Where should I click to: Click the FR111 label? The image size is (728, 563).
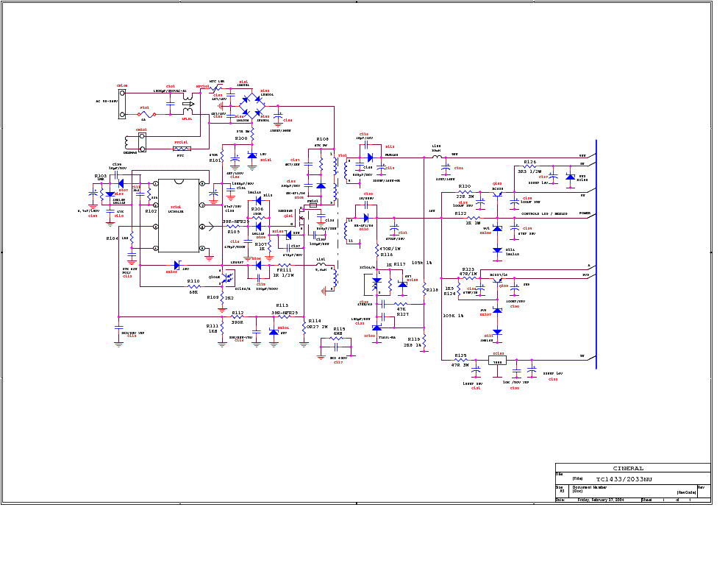click(x=284, y=269)
